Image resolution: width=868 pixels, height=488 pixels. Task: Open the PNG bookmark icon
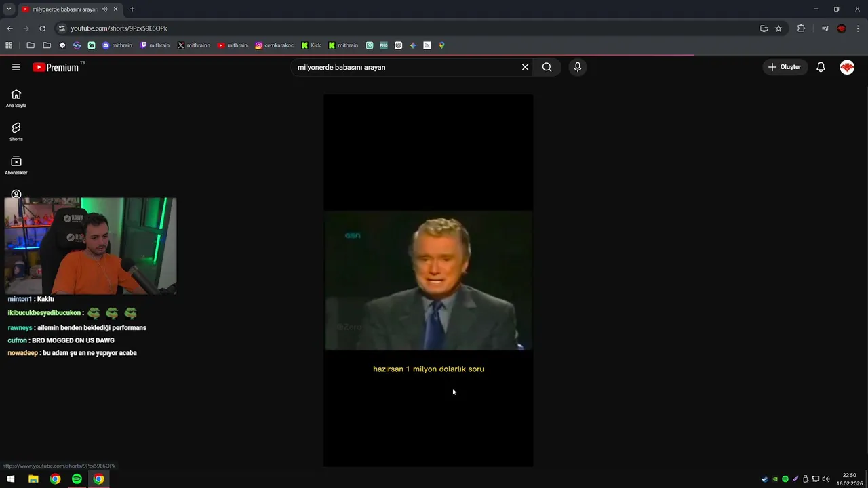(384, 45)
